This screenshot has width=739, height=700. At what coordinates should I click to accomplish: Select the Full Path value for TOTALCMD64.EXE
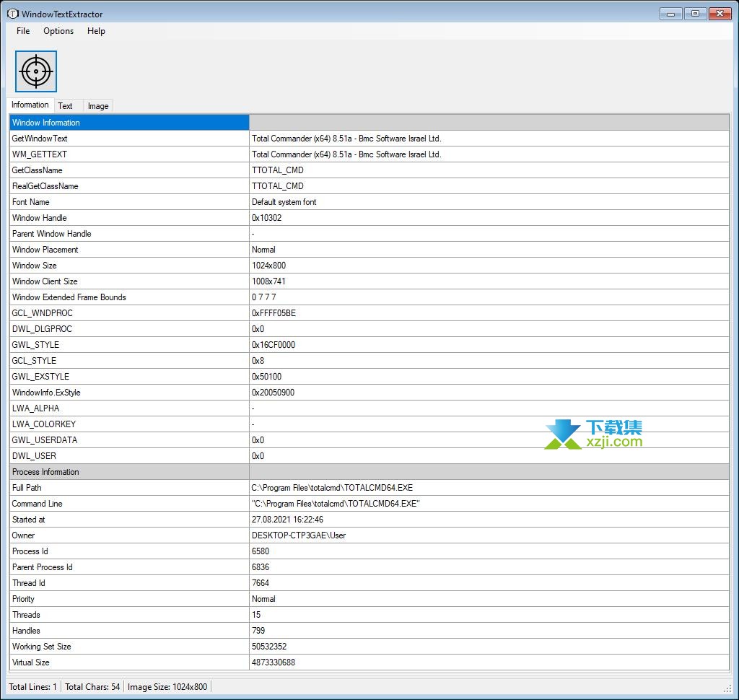tap(332, 488)
